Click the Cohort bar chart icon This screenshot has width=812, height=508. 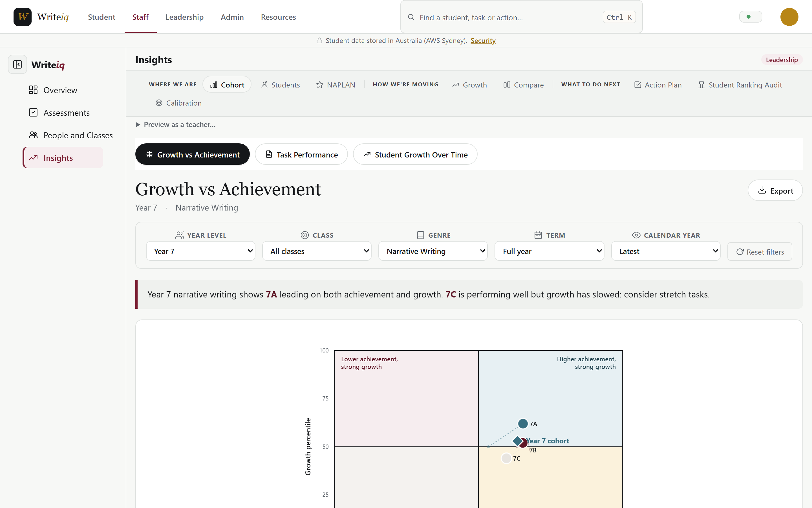click(214, 85)
